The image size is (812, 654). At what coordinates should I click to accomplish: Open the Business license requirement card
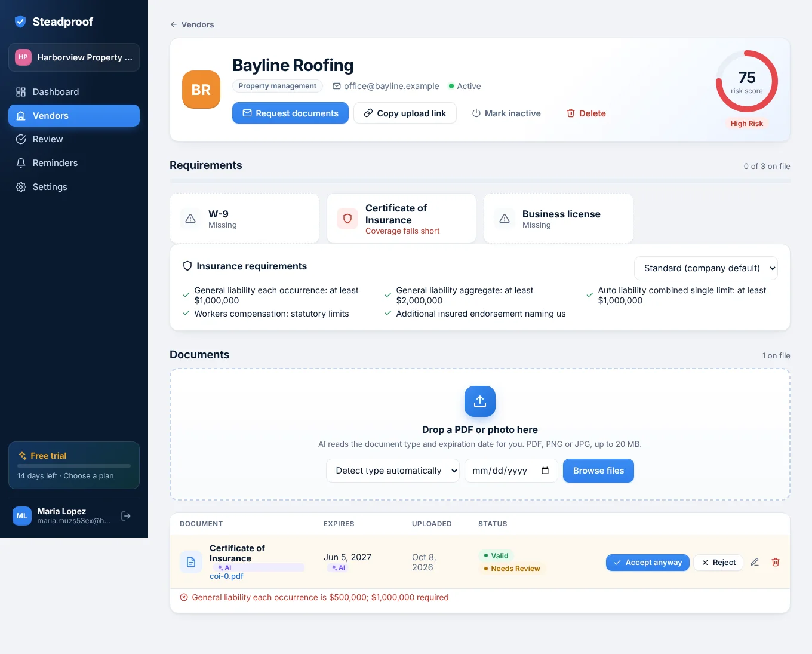(558, 219)
